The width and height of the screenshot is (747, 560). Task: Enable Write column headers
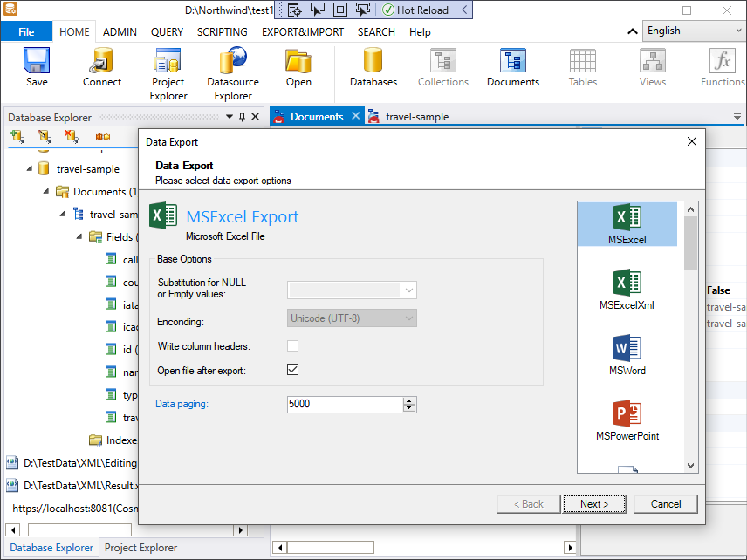click(x=292, y=345)
